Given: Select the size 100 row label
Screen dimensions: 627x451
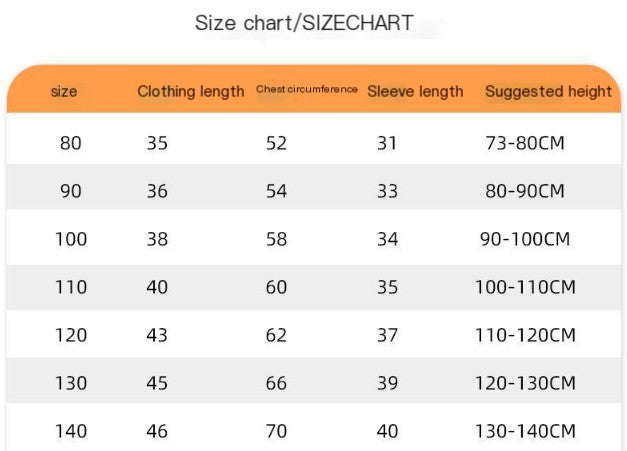Looking at the screenshot, I should [71, 239].
